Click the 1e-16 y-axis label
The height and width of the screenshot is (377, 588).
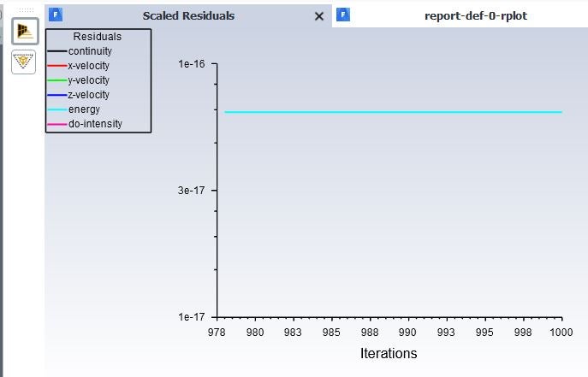pyautogui.click(x=192, y=64)
